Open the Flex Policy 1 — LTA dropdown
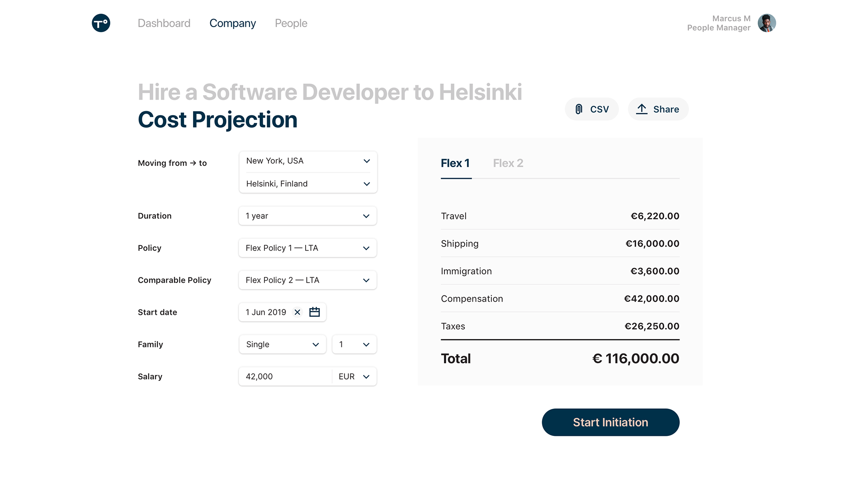The image size is (868, 482). tap(308, 248)
